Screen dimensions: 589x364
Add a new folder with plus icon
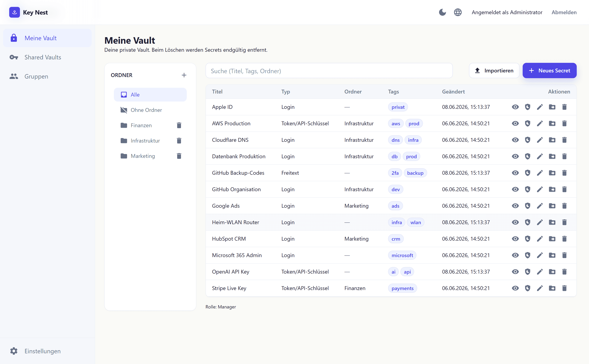pos(184,75)
